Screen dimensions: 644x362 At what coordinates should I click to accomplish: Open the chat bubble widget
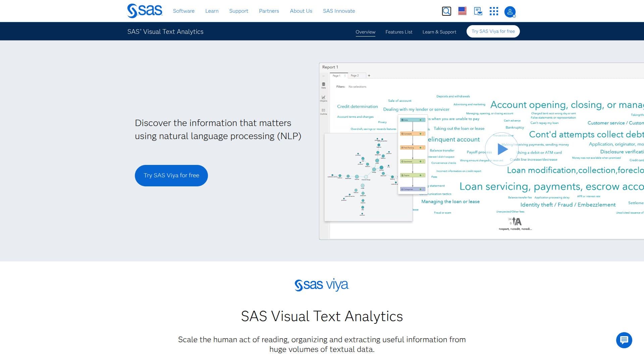click(624, 340)
